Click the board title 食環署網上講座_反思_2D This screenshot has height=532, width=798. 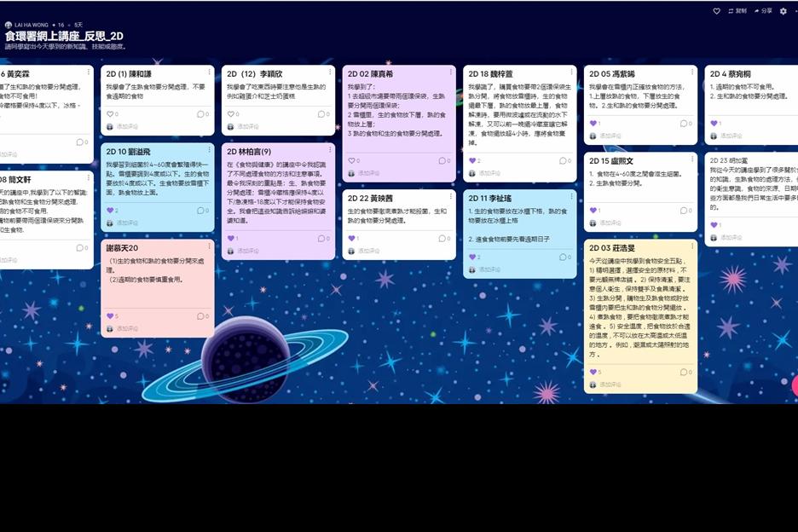point(64,36)
